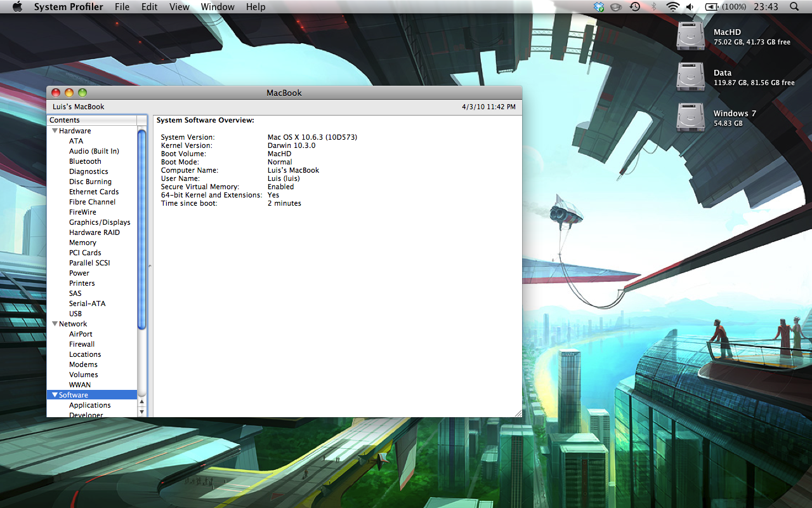Image resolution: width=812 pixels, height=508 pixels.
Task: Select Hardware RAID
Action: (x=94, y=232)
